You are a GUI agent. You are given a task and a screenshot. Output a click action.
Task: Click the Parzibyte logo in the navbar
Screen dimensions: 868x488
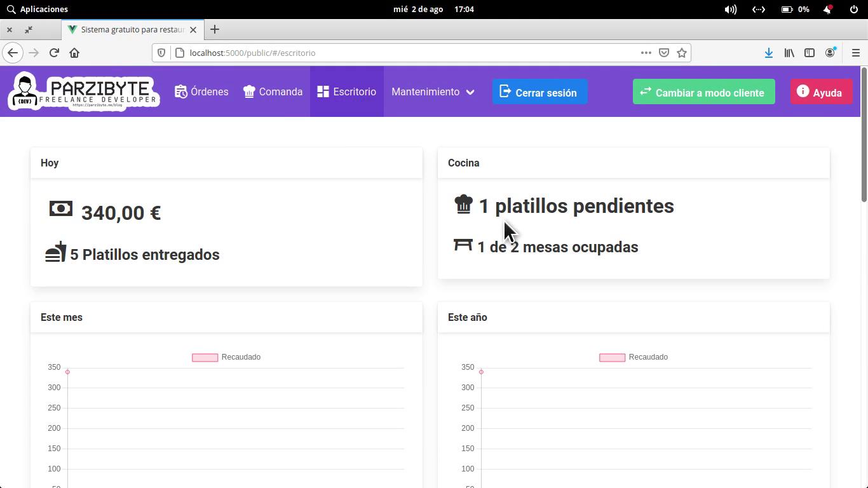pyautogui.click(x=83, y=91)
